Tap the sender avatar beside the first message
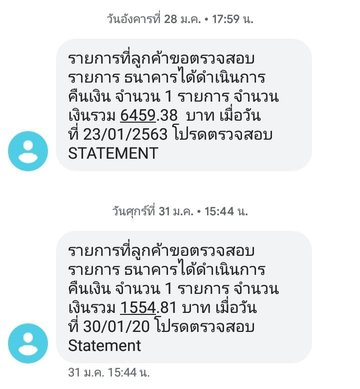Screen dimensions: 360x389 coord(28,151)
